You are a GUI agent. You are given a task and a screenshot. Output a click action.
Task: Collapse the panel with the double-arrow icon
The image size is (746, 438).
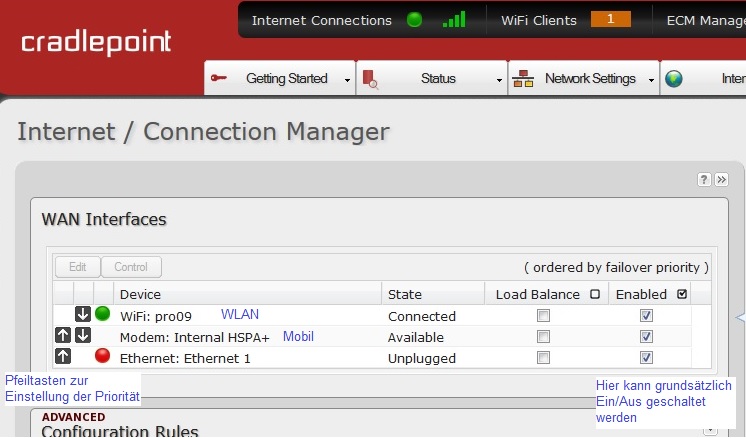pos(721,179)
